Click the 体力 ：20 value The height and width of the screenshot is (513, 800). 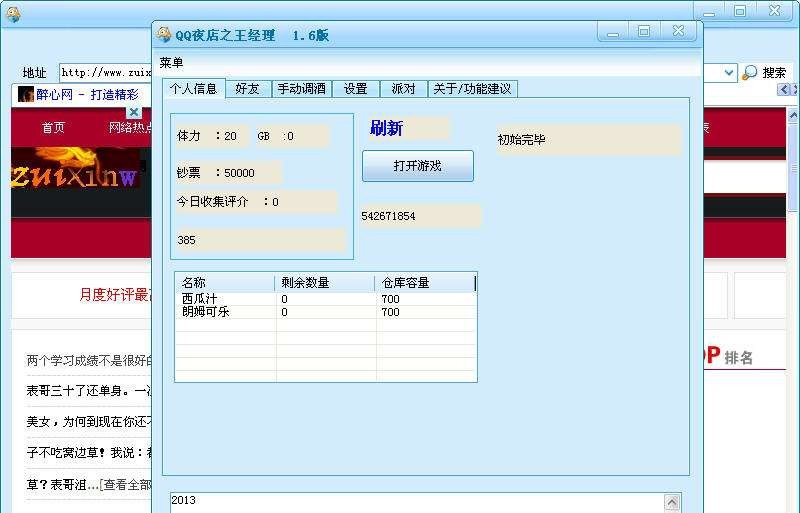(x=212, y=136)
